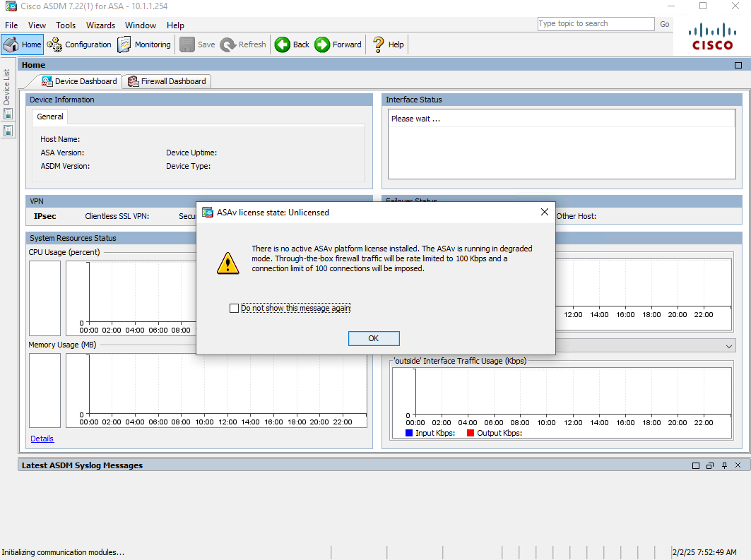
Task: Click the topic search field
Action: coord(596,24)
